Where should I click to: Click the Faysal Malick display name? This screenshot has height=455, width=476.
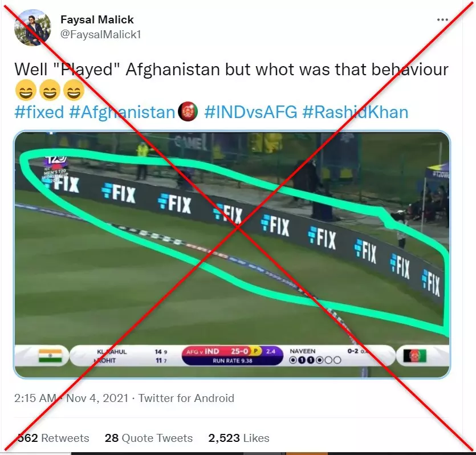tap(97, 20)
